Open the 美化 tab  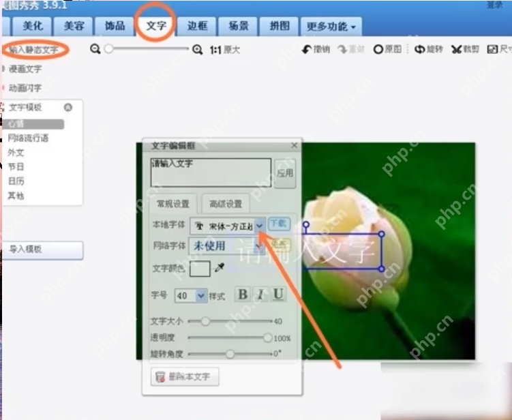pos(32,26)
